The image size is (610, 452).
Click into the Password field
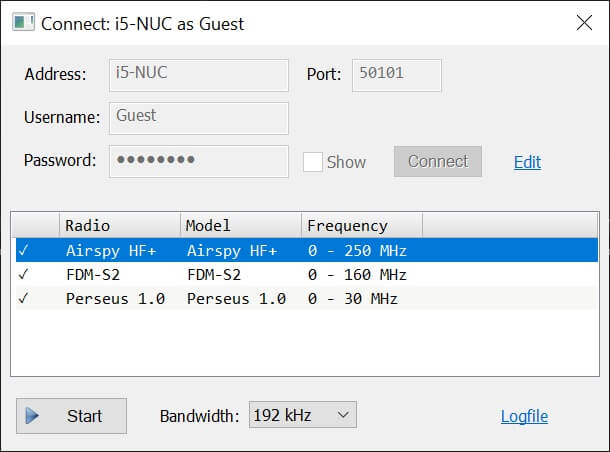[198, 161]
